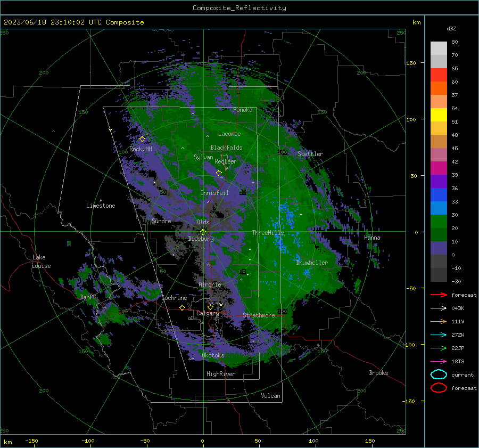The image size is (479, 448).
Task: Select the bright green 30-20 dBZ swatch
Action: [439, 222]
